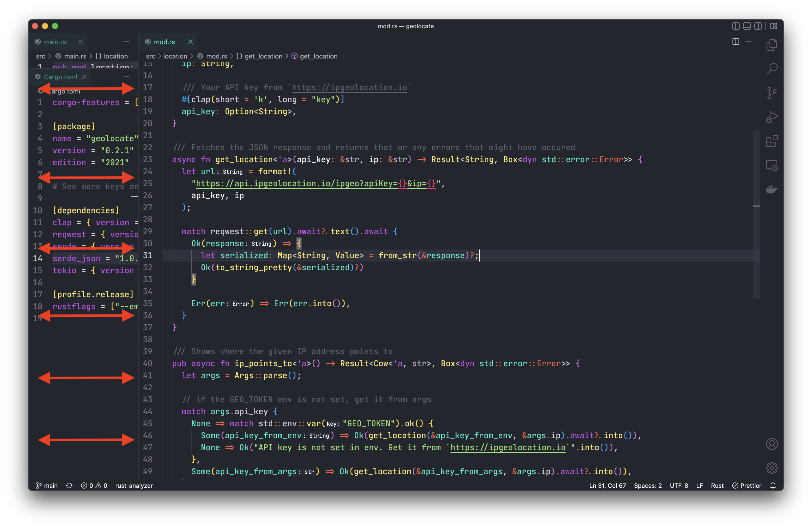Toggle the secondary sidebar visibility

click(758, 26)
